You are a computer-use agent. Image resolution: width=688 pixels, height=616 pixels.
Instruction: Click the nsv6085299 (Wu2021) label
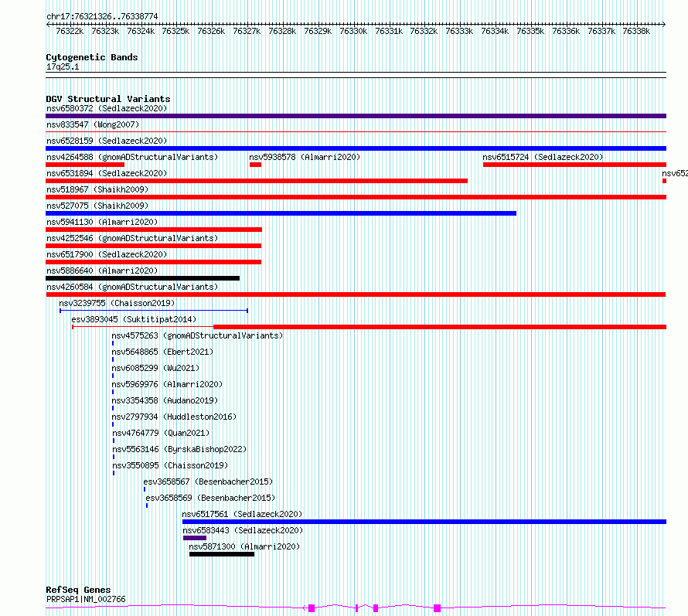tap(155, 368)
